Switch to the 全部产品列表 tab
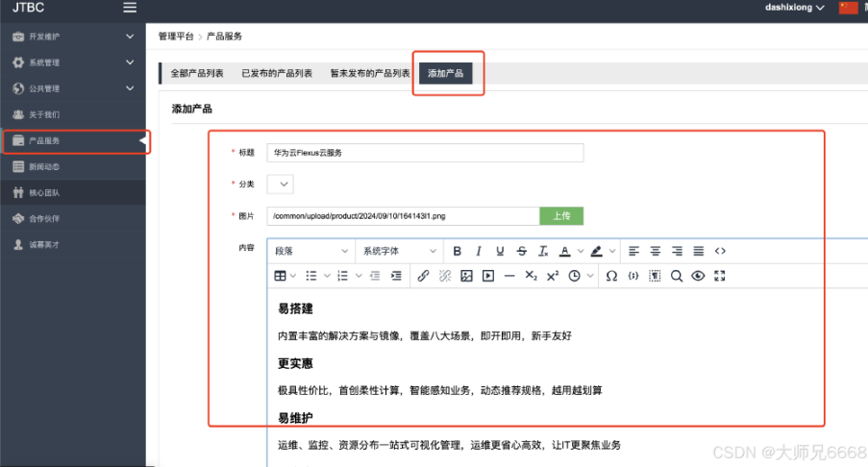 196,73
